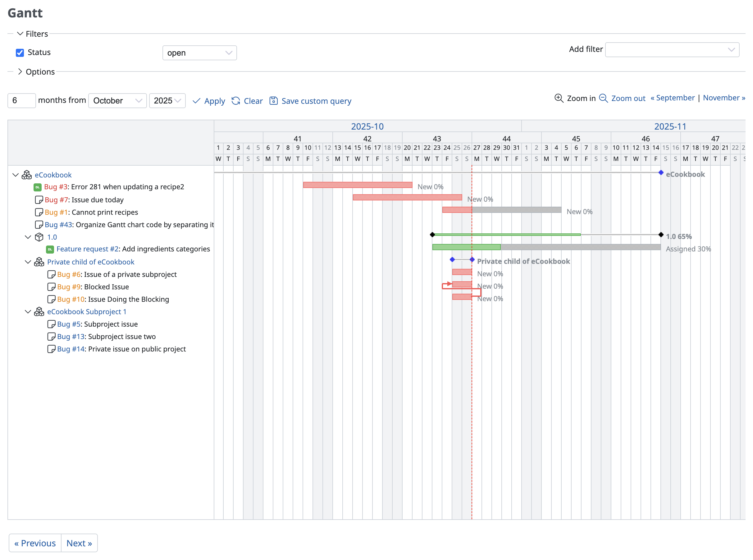Click the Save custom query disk icon
Screen dimensions: 753x560
[273, 101]
